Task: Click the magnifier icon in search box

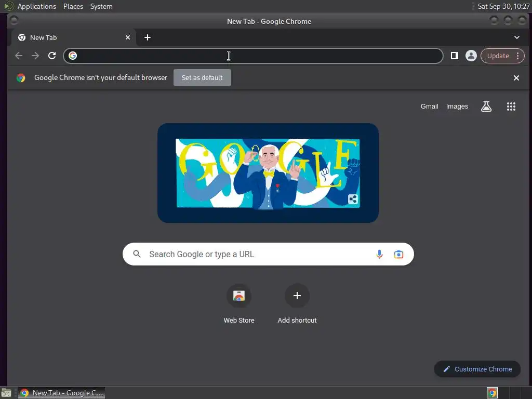Action: (137, 254)
